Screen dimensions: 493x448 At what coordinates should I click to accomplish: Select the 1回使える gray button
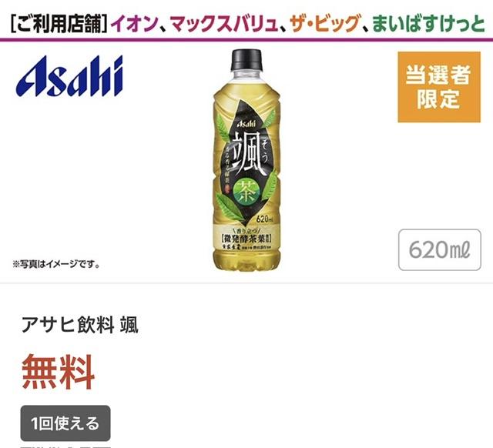pos(65,423)
